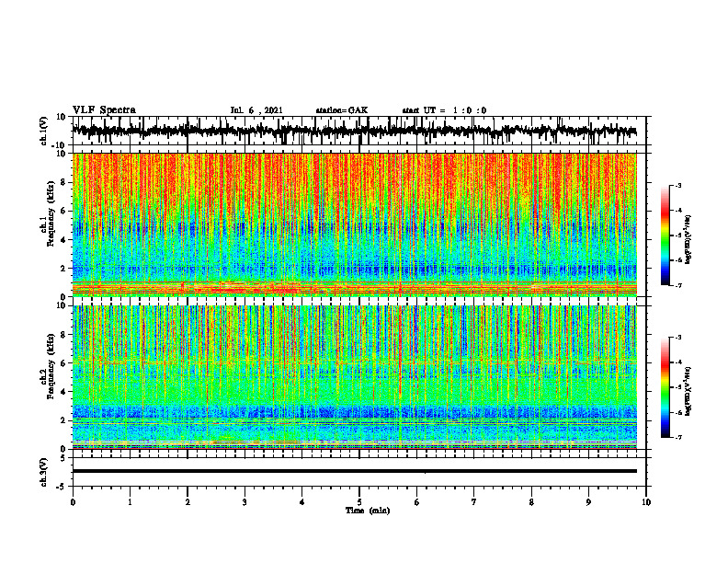Click time axis tick label '5'
This screenshot has width=728, height=563.
tap(359, 502)
